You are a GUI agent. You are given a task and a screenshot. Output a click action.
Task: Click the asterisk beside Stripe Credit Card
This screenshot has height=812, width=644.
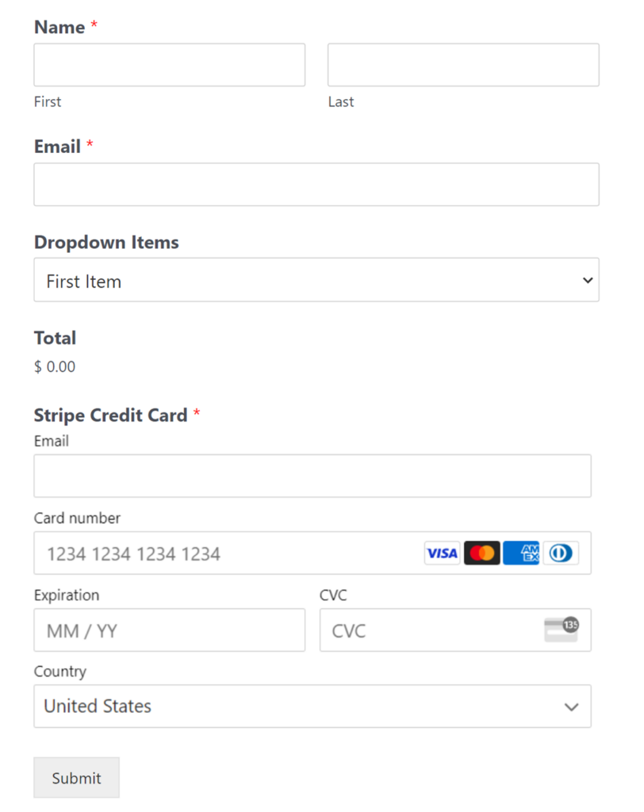[x=195, y=412]
